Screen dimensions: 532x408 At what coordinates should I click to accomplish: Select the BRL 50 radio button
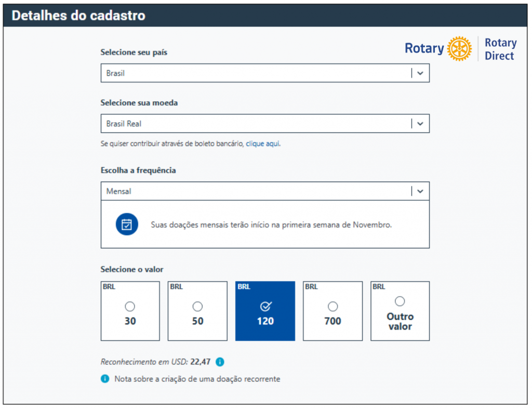pos(197,307)
